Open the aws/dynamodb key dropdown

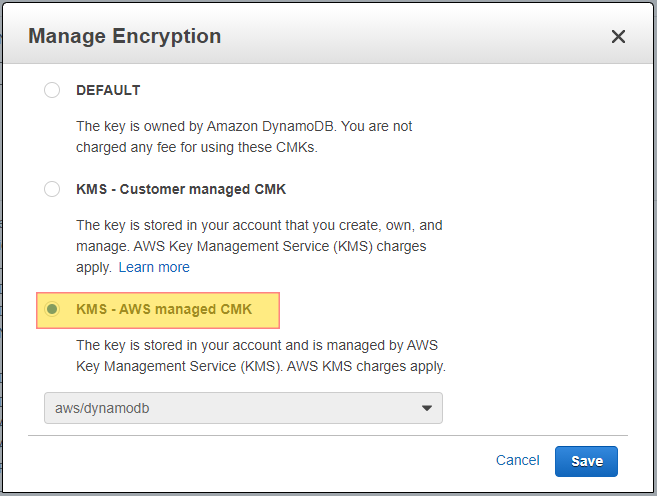pos(243,408)
